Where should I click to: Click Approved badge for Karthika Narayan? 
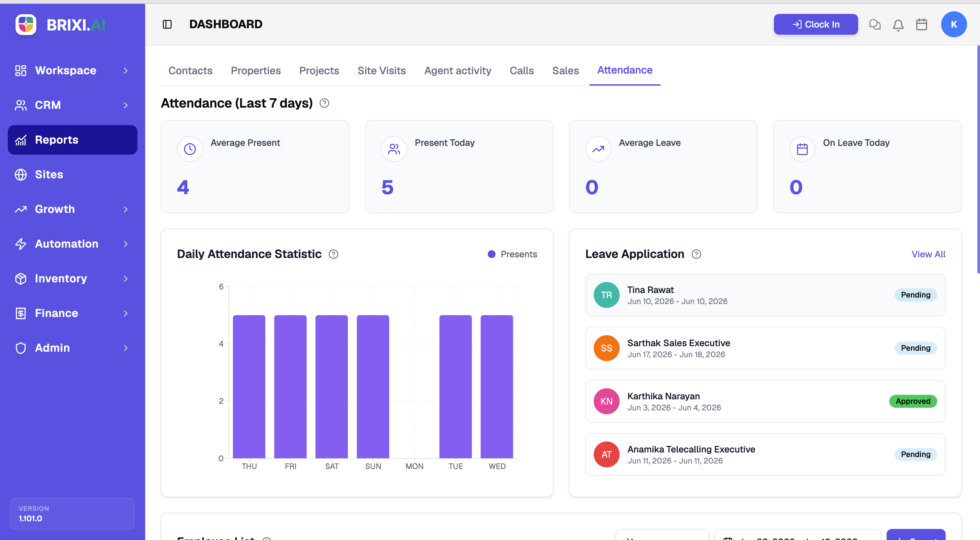913,401
